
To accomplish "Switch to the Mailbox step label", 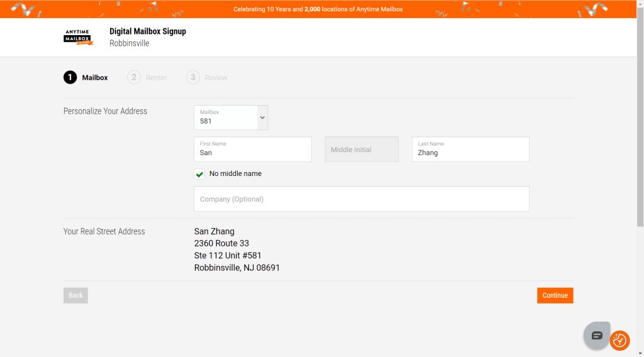I will pyautogui.click(x=95, y=77).
